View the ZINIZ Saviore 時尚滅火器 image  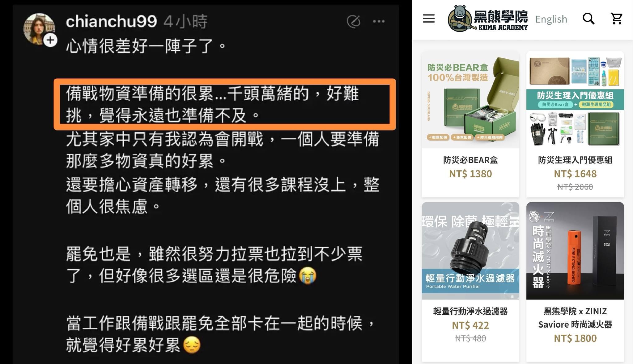tap(575, 251)
